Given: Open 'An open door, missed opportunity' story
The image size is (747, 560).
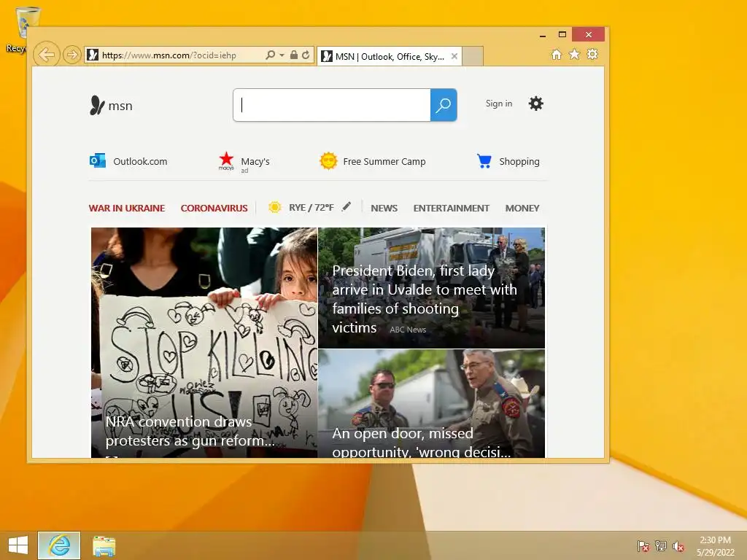Looking at the screenshot, I should (x=432, y=404).
